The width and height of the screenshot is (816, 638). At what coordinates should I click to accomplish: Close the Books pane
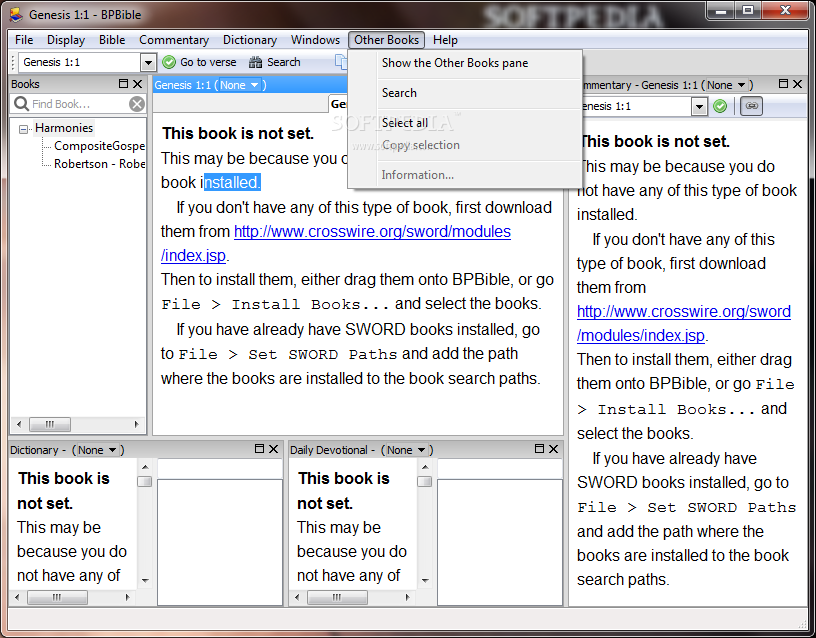137,84
